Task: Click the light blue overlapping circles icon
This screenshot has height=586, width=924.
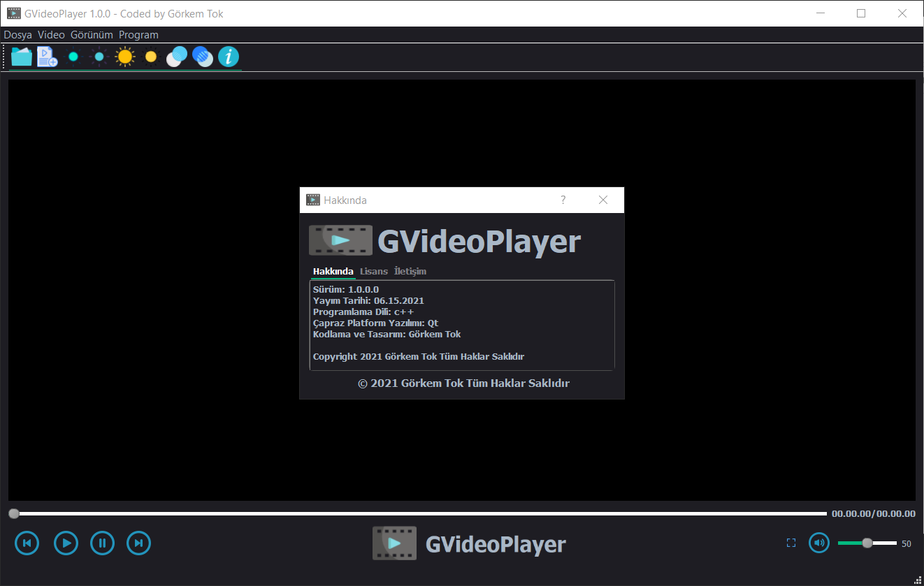Action: pos(177,57)
